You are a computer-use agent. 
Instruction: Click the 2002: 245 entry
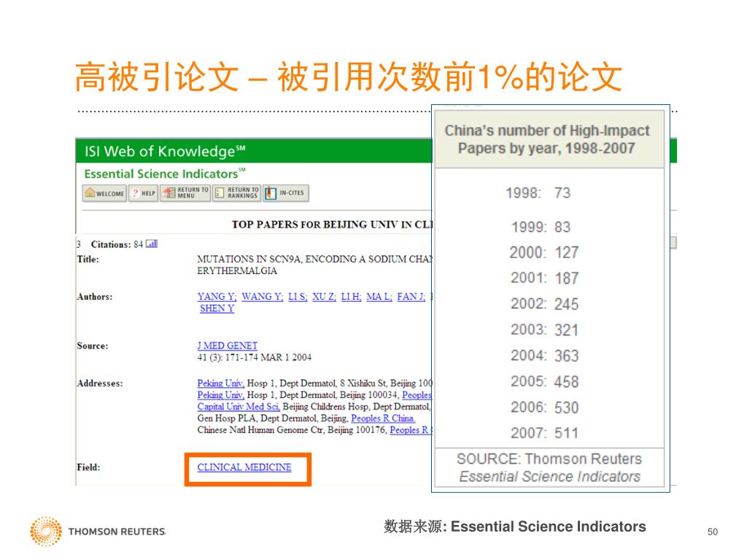tap(544, 304)
